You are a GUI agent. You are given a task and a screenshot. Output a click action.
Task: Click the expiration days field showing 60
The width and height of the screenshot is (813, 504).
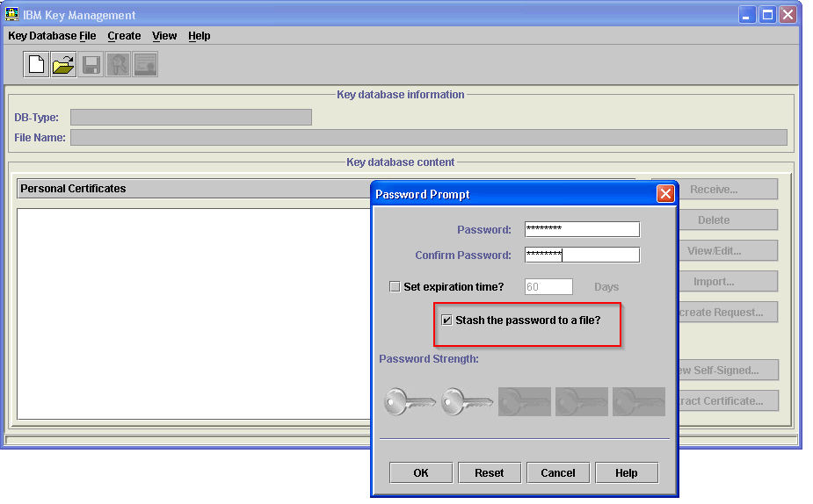pos(548,286)
